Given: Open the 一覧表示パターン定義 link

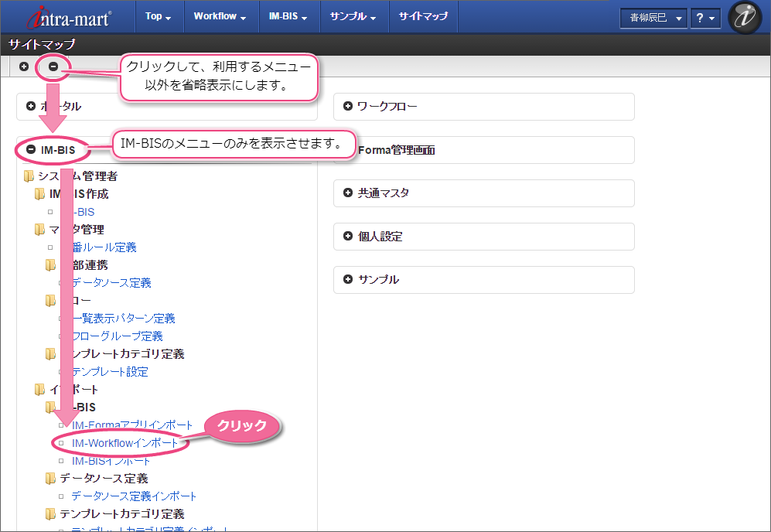Looking at the screenshot, I should click(x=124, y=318).
